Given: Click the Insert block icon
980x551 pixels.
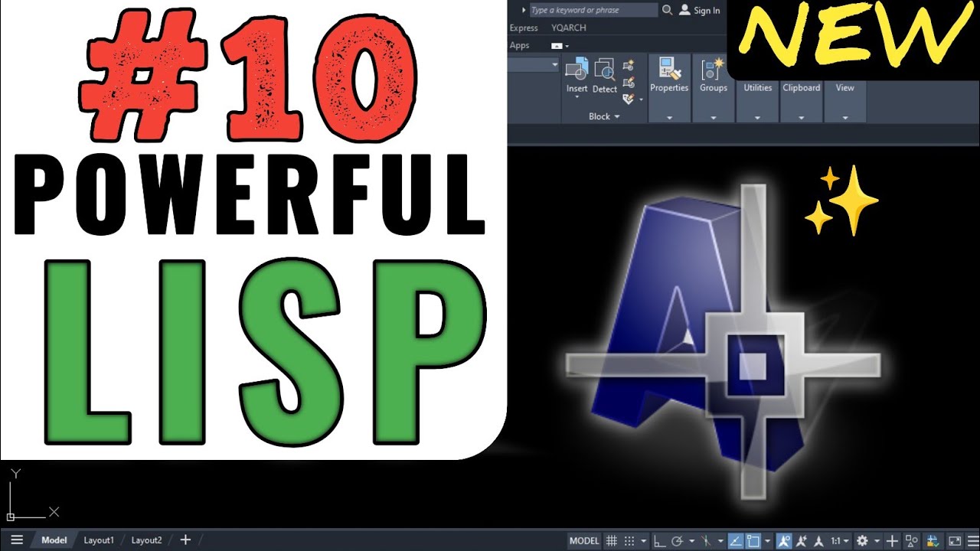Looking at the screenshot, I should point(576,70).
